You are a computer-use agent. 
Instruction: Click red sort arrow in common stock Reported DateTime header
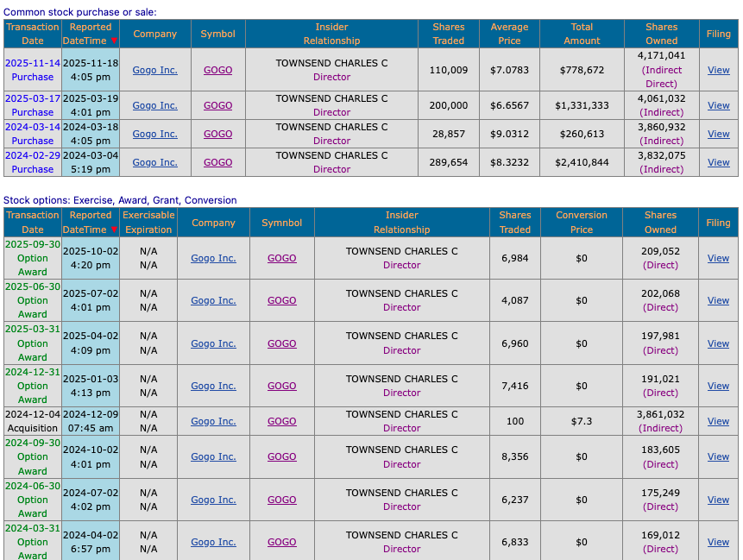pos(114,41)
